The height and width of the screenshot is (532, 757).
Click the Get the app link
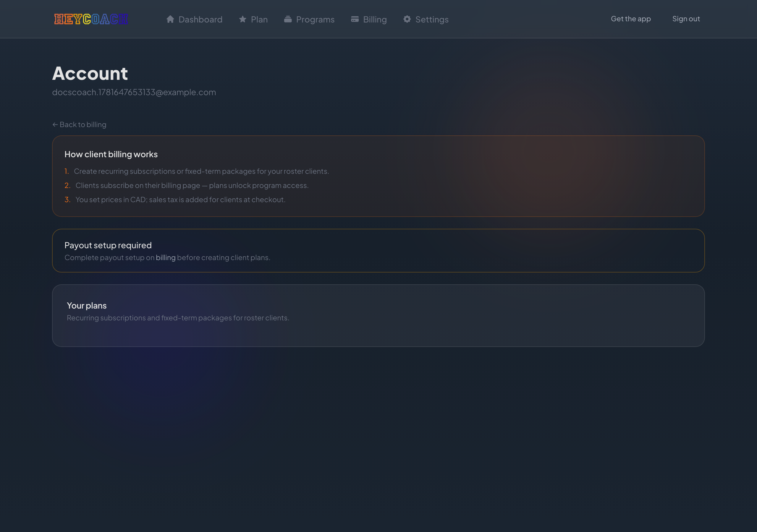[x=631, y=19]
